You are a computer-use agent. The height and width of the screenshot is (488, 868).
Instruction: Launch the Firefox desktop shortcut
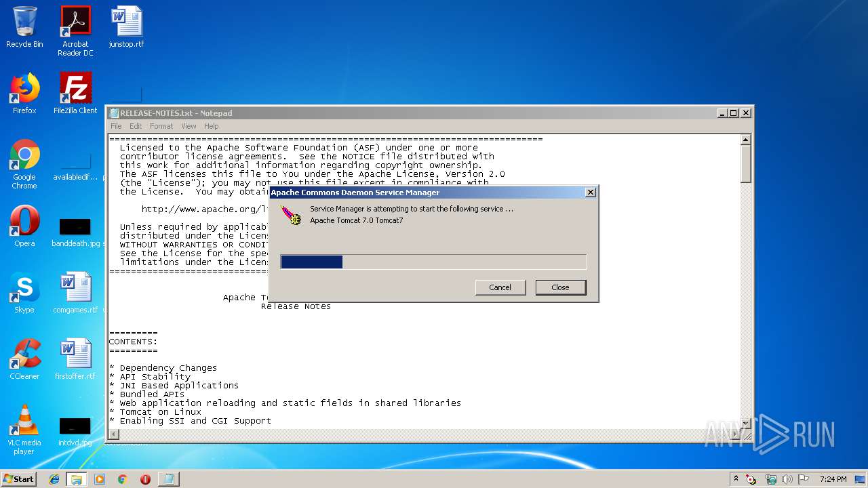[x=24, y=94]
